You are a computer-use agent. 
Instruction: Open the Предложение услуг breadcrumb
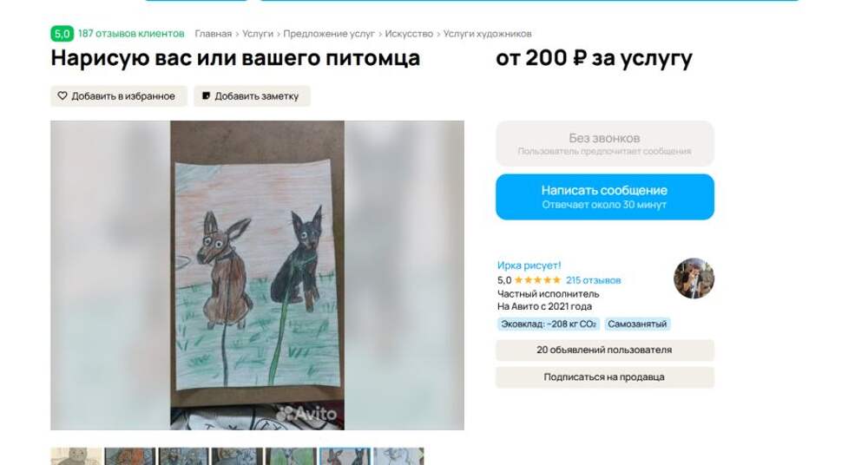click(329, 34)
